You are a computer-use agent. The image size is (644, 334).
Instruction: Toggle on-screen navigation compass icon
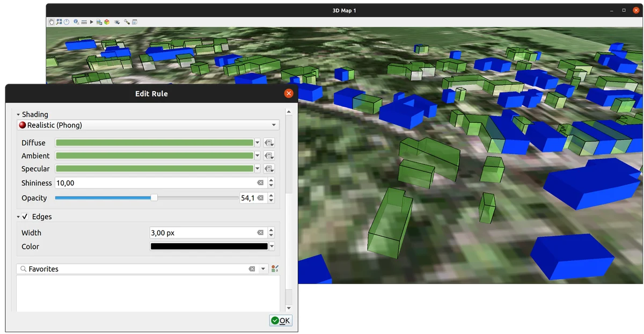point(67,22)
